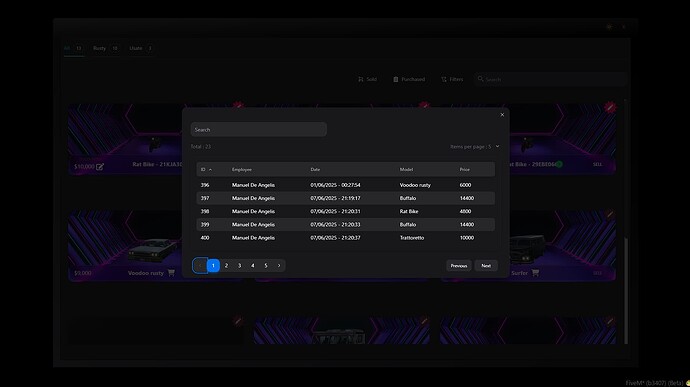Click the Previous button
Viewport: 690px width, 387px height.
point(459,265)
